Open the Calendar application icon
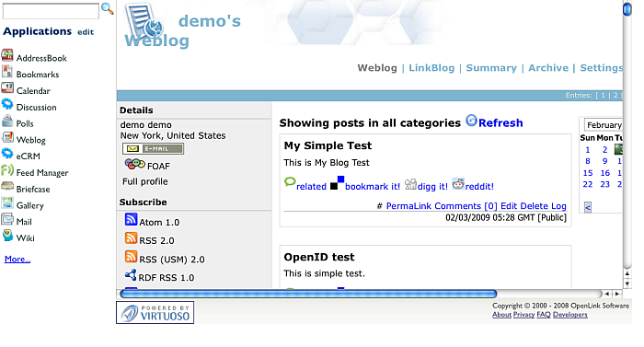The width and height of the screenshot is (644, 347). 7,87
